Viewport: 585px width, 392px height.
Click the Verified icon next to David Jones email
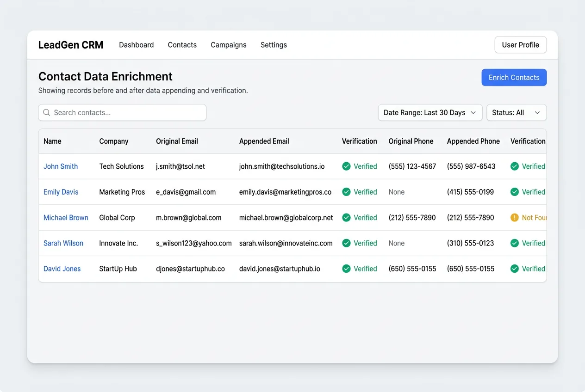[347, 269]
